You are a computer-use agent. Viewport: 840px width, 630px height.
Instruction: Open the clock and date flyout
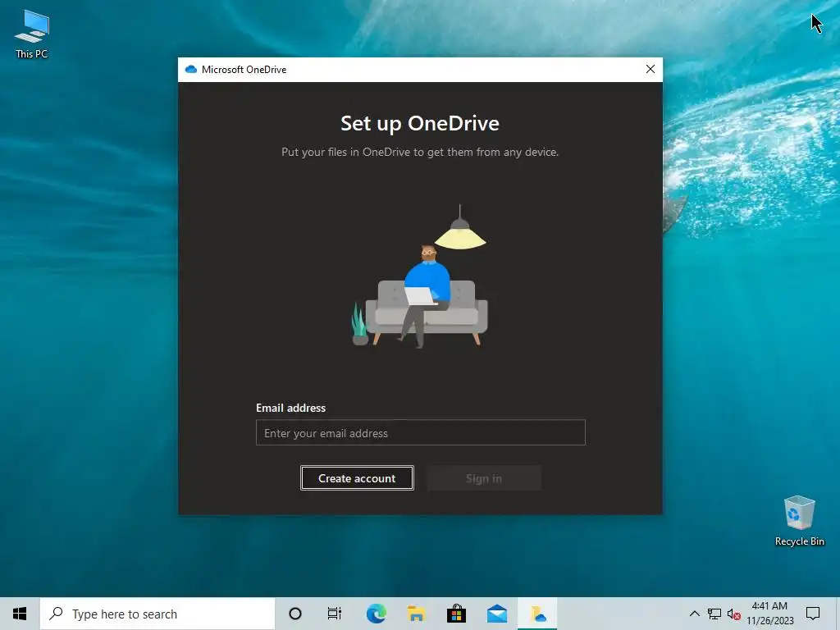pyautogui.click(x=769, y=614)
